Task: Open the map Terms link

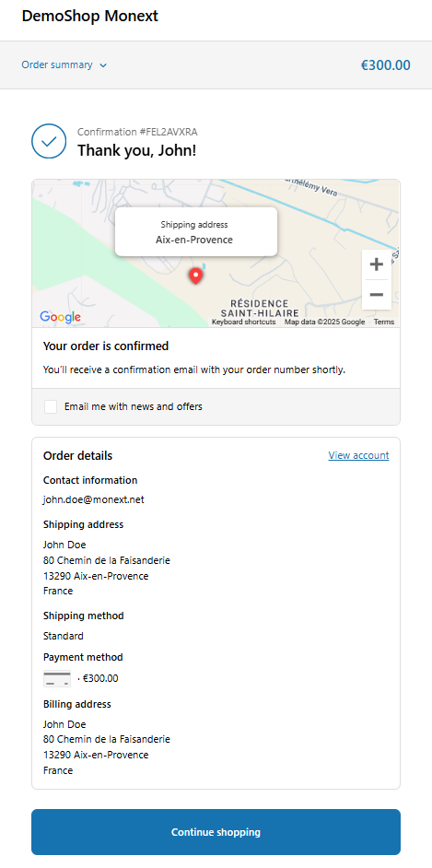Action: 384,323
